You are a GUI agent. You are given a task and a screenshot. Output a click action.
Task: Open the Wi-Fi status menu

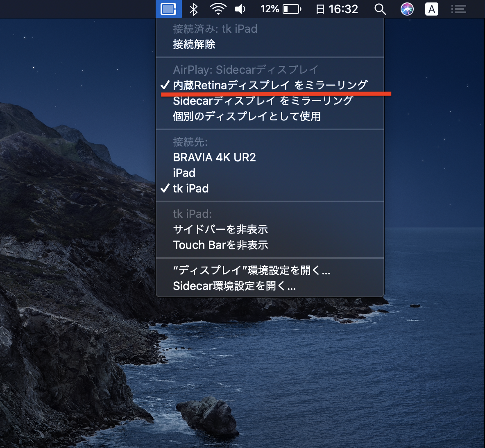coord(218,9)
